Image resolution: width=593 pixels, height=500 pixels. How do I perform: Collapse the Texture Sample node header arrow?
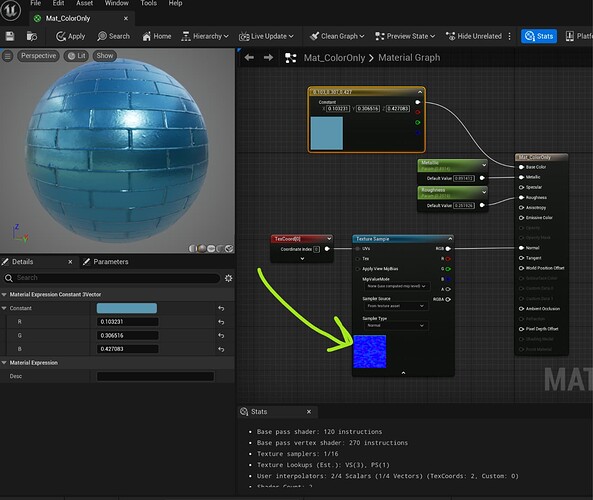point(450,239)
